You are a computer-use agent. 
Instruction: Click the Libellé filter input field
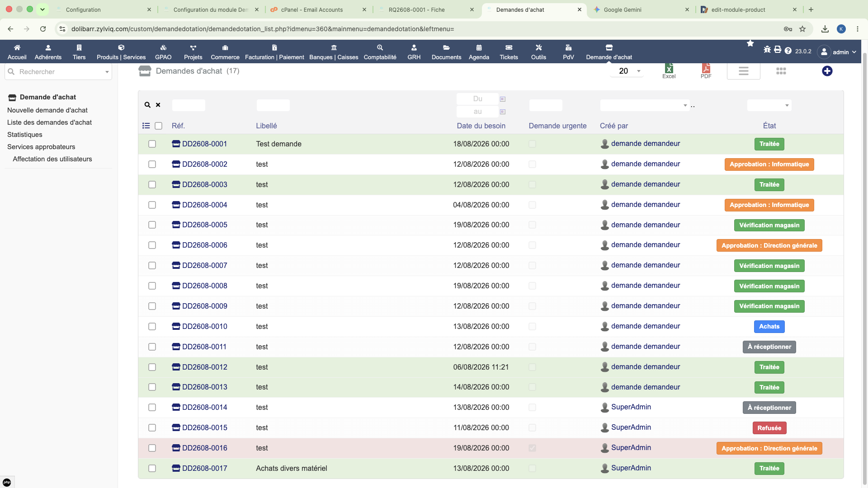click(x=273, y=105)
